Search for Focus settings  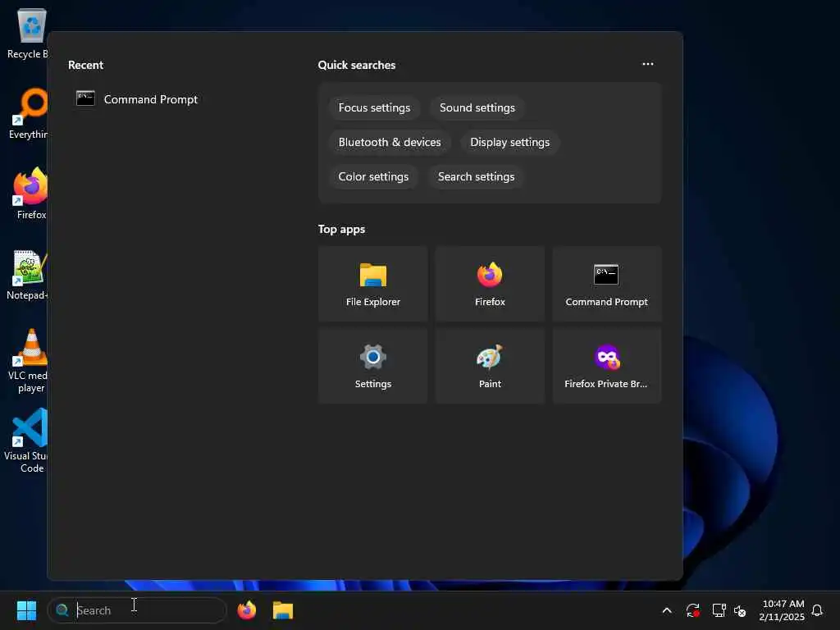(x=374, y=107)
